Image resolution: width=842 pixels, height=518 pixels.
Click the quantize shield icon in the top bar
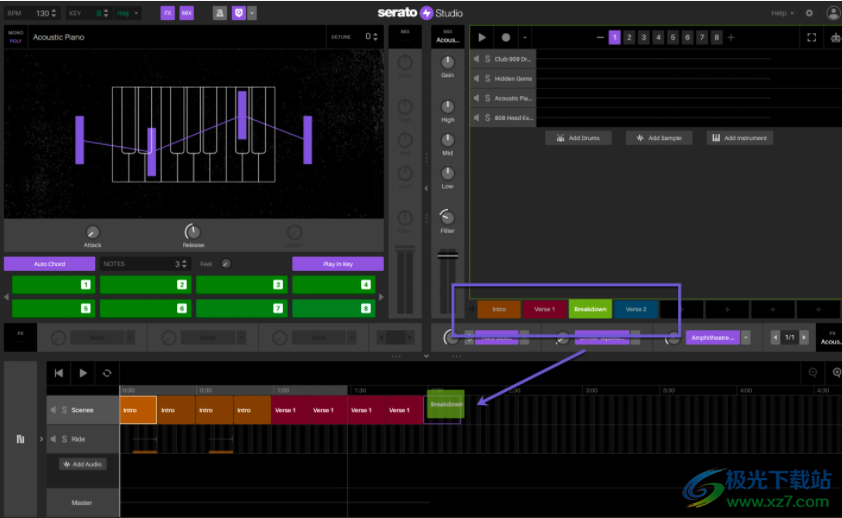pyautogui.click(x=238, y=13)
